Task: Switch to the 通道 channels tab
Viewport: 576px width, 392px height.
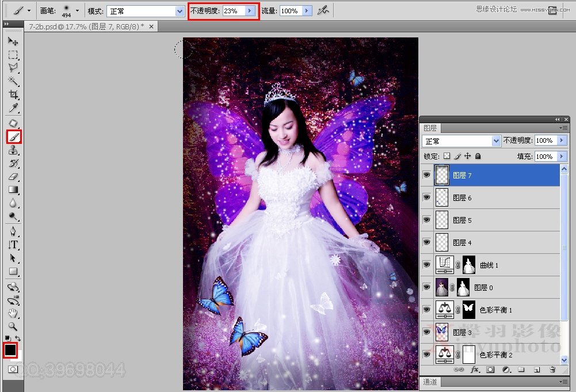Action: (x=430, y=381)
